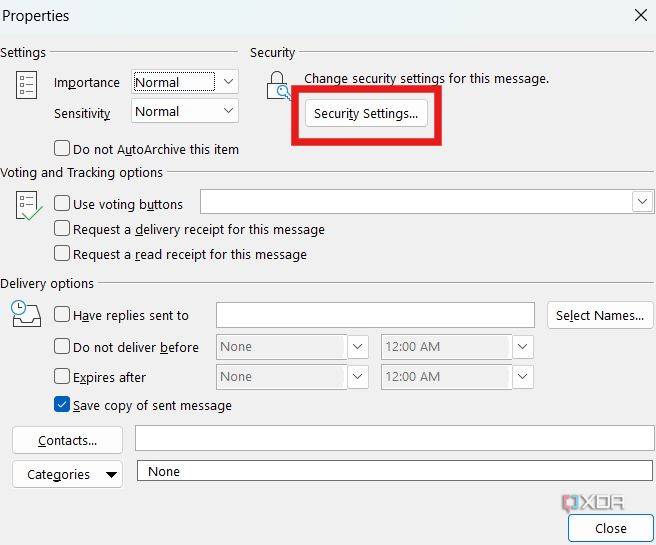
Task: Click the Expires after time field
Action: pyautogui.click(x=446, y=376)
